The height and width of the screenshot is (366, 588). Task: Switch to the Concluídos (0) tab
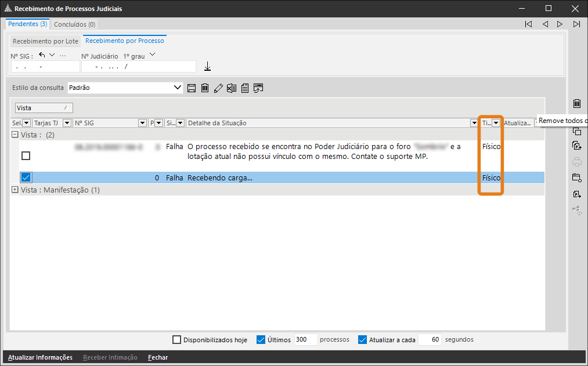75,24
